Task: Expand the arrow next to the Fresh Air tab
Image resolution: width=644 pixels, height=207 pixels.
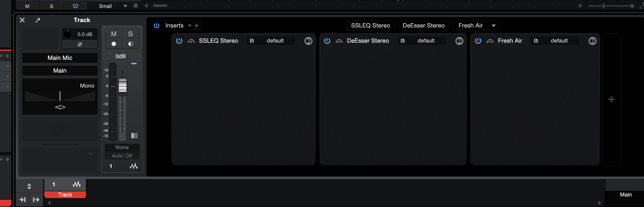Action: pyautogui.click(x=494, y=26)
